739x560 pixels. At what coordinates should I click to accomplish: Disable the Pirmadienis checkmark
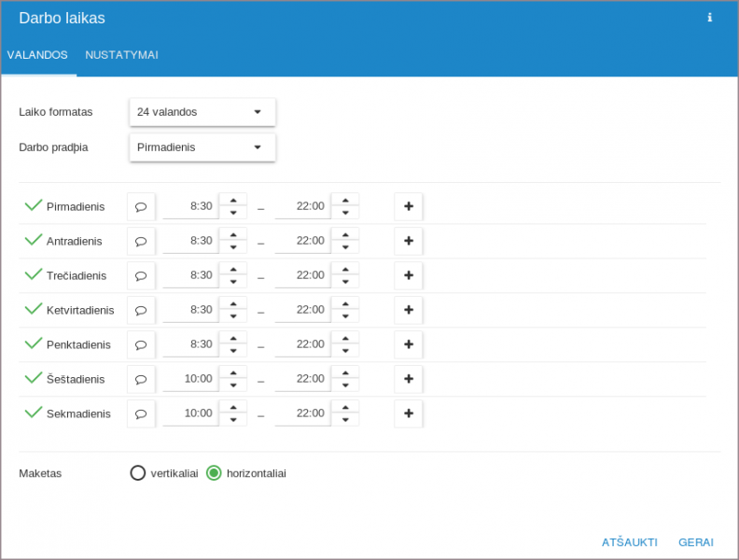tap(34, 205)
